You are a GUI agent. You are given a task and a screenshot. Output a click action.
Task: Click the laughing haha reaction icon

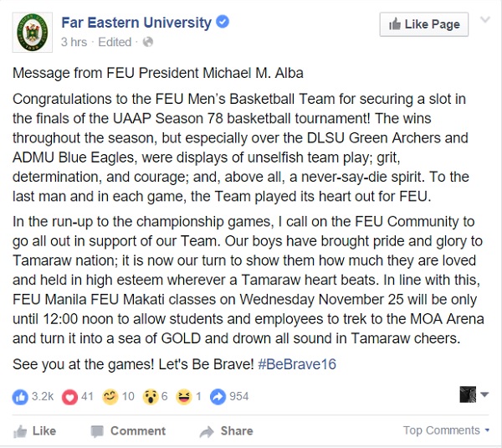click(x=184, y=397)
